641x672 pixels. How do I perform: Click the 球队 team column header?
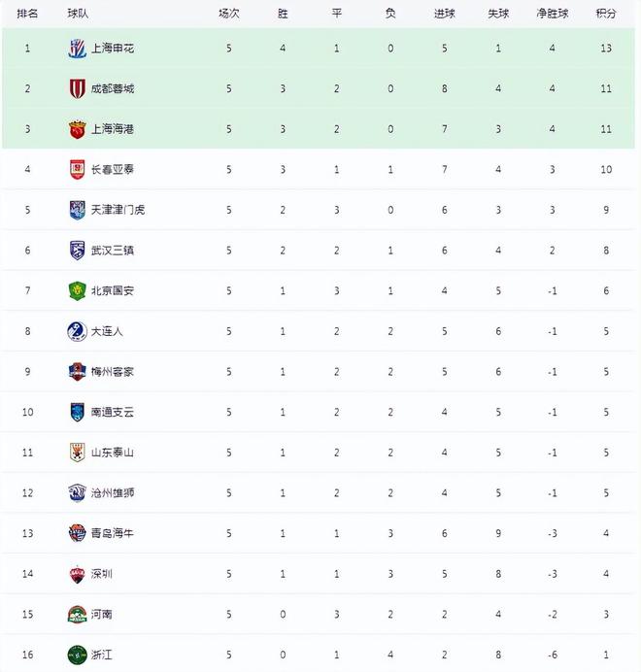[80, 14]
